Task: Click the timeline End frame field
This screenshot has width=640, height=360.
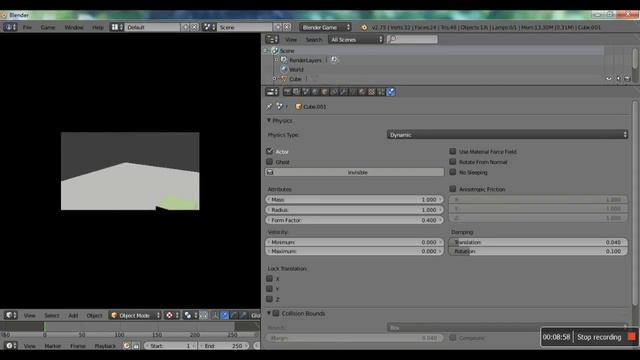Action: point(223,346)
